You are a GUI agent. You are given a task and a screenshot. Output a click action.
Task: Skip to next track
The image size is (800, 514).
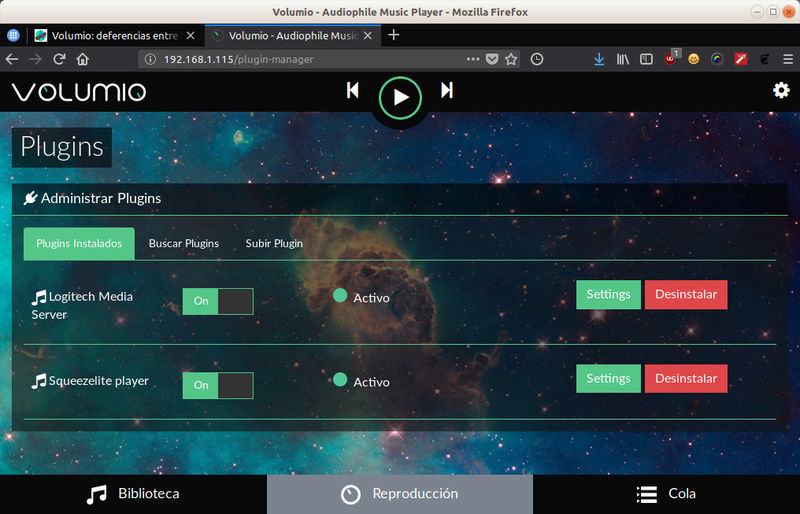[x=447, y=90]
